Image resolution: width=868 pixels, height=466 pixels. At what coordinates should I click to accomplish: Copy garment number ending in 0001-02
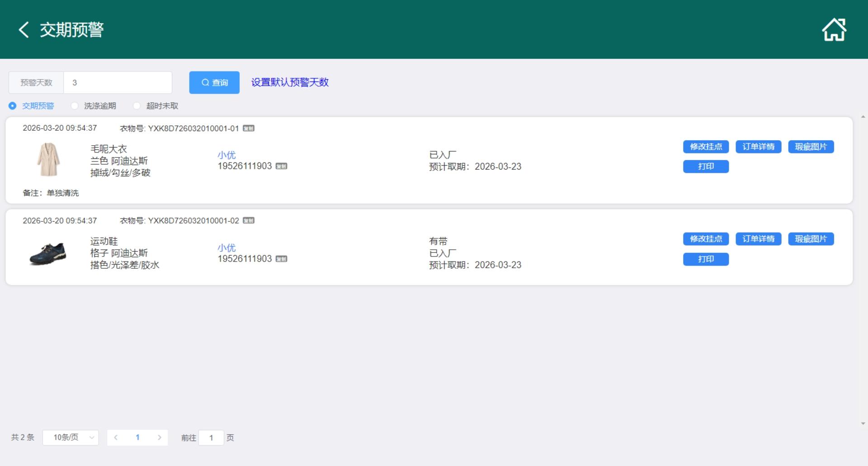click(x=249, y=221)
